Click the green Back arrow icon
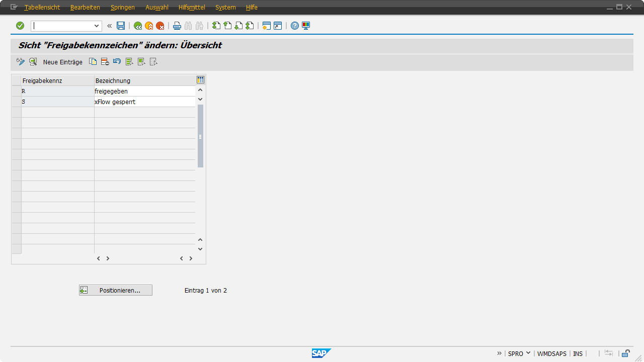The height and width of the screenshot is (362, 644). pyautogui.click(x=137, y=26)
